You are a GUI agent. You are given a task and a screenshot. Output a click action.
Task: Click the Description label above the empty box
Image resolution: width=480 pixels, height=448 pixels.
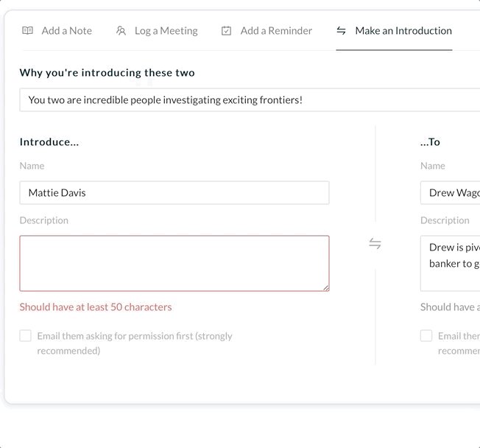click(44, 220)
